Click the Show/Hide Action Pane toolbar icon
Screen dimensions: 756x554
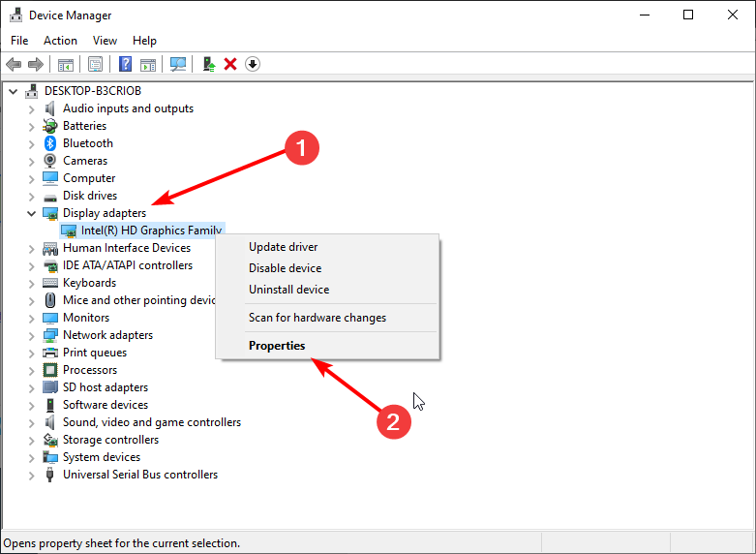point(148,64)
